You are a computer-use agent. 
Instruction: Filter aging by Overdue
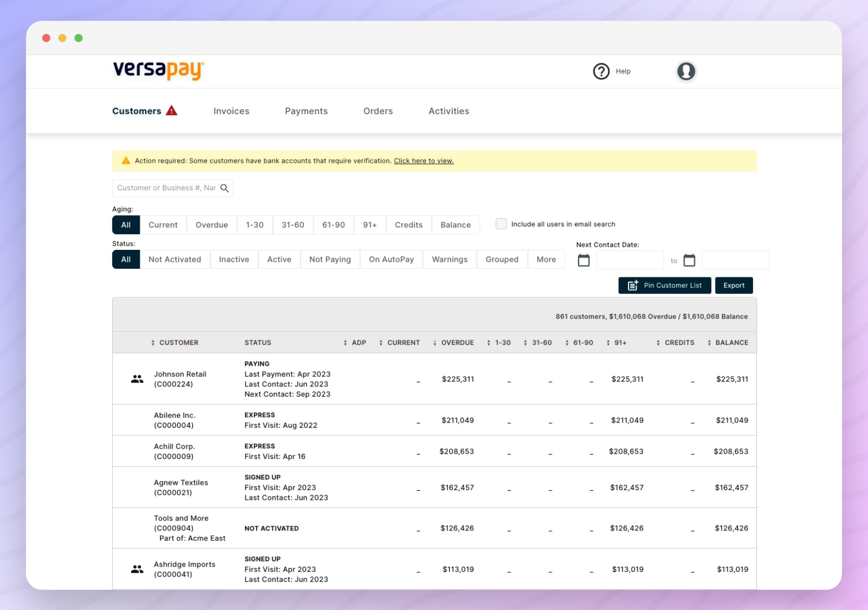(x=212, y=225)
